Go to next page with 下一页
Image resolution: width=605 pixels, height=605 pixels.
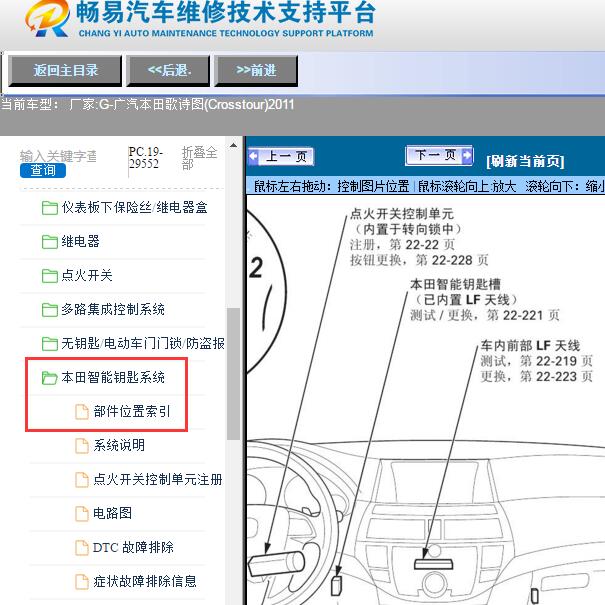[x=439, y=155]
